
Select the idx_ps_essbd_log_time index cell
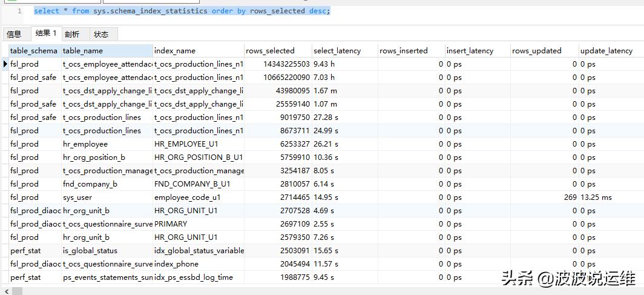[x=199, y=278]
